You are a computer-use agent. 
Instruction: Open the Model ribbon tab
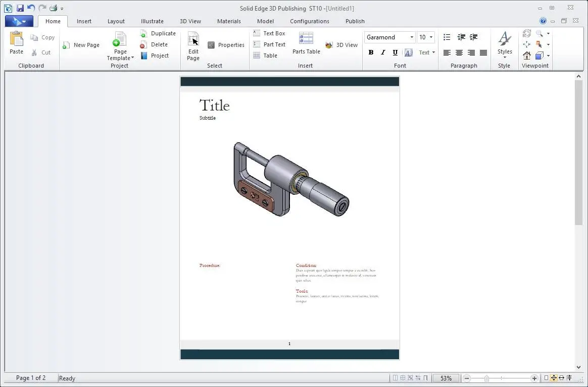click(x=265, y=21)
